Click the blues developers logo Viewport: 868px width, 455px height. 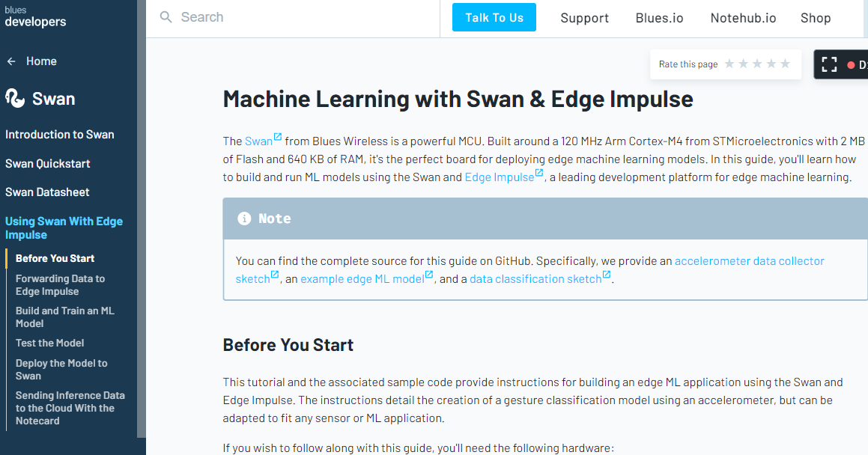[x=35, y=16]
